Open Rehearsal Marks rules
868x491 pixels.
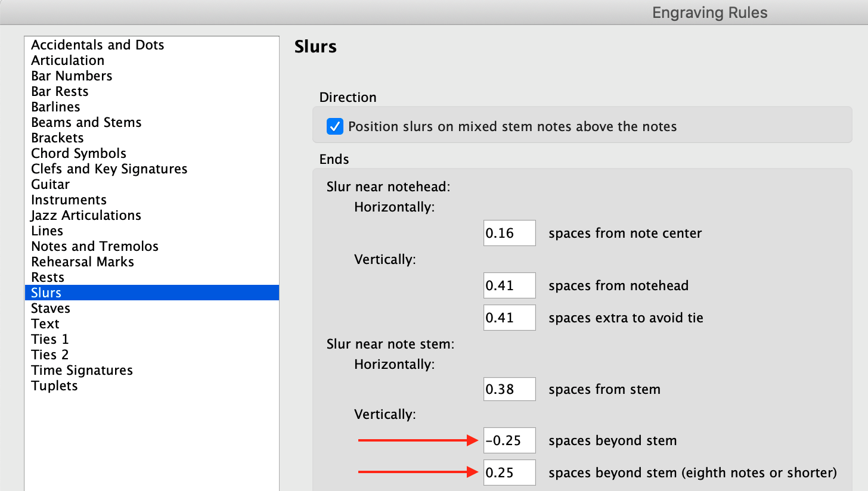152,262
